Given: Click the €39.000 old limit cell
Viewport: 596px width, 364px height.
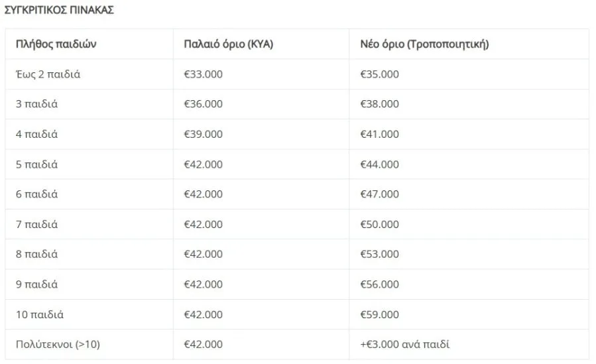Looking at the screenshot, I should [204, 134].
